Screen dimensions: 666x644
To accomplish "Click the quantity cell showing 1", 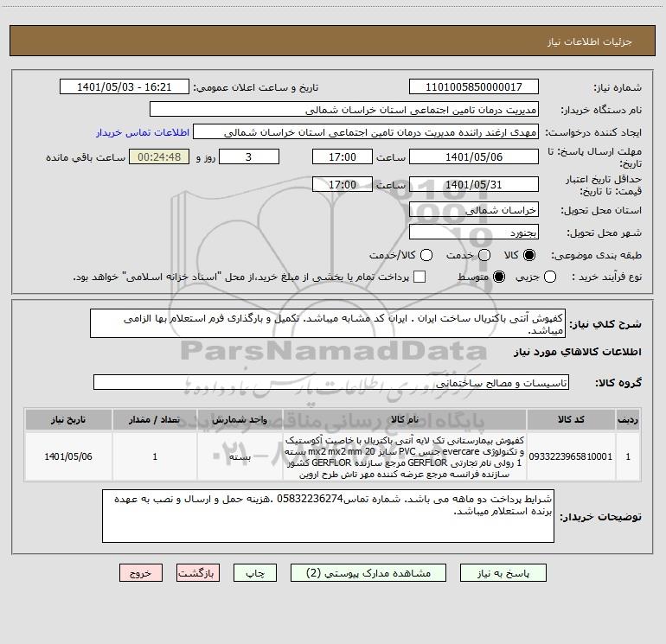I will [x=155, y=456].
